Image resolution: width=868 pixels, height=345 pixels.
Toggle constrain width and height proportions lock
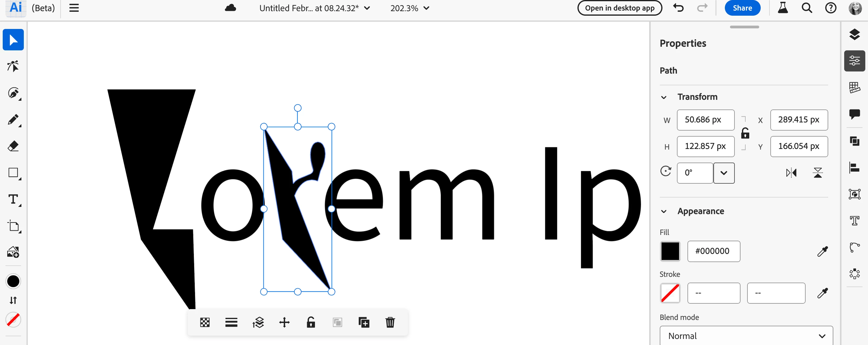click(x=745, y=133)
